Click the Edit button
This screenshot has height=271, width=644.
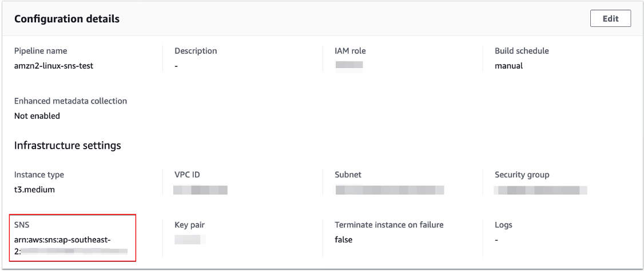[x=610, y=19]
